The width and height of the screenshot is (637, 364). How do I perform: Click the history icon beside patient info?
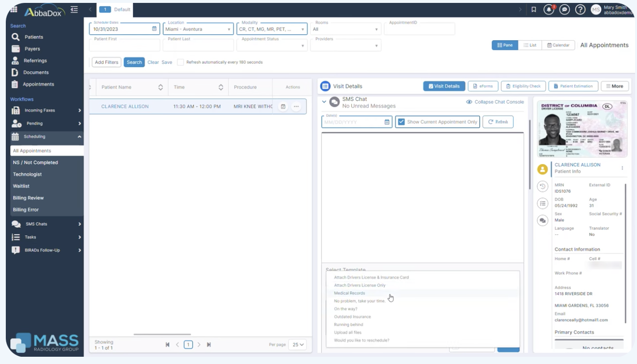pos(543,186)
